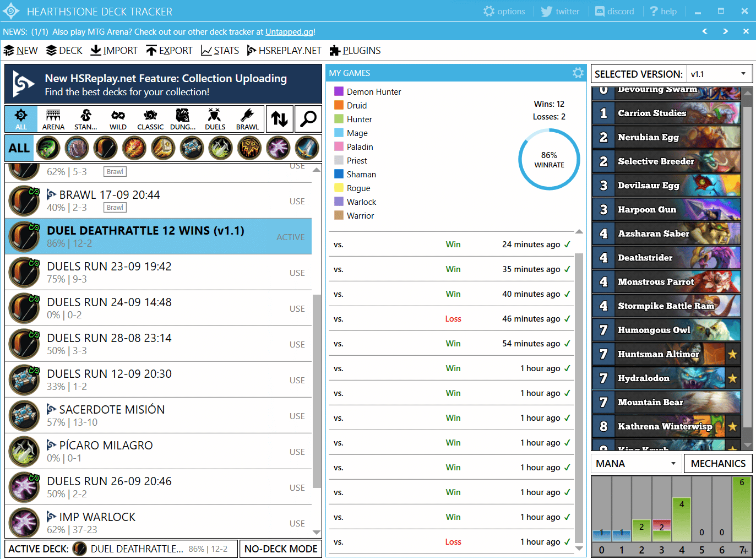Open the EXPORT menu
This screenshot has width=756, height=559.
(169, 51)
